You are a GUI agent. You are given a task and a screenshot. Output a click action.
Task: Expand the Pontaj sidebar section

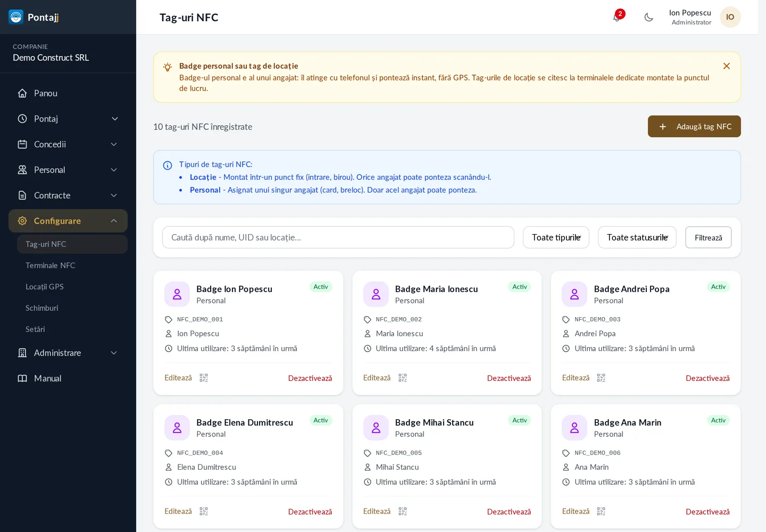68,119
